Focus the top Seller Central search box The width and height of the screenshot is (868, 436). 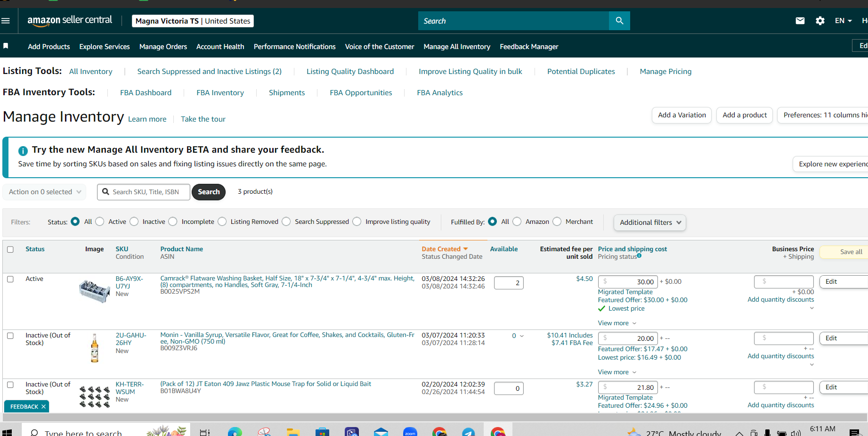tap(513, 21)
